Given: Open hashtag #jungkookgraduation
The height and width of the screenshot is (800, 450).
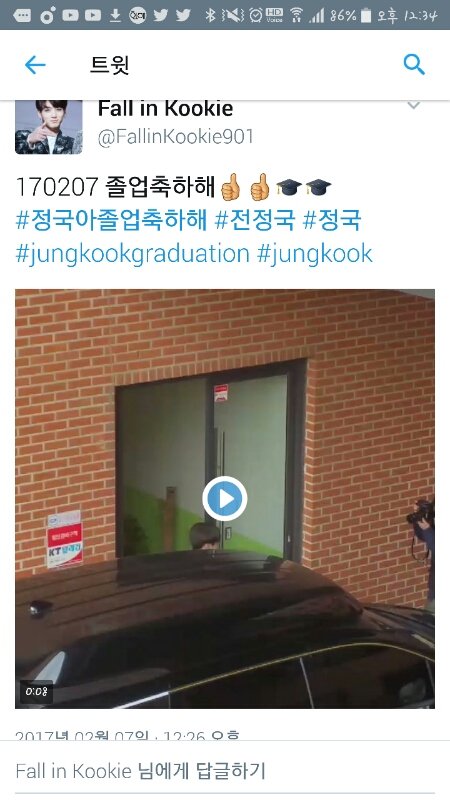Looking at the screenshot, I should (132, 254).
